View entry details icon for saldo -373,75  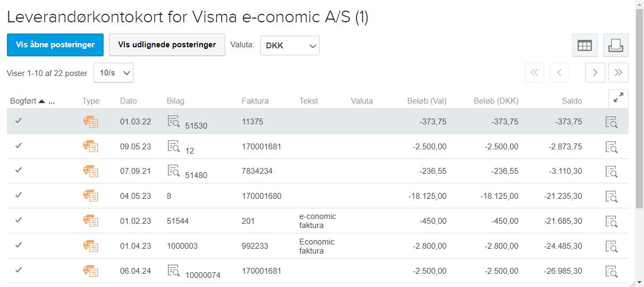[612, 122]
